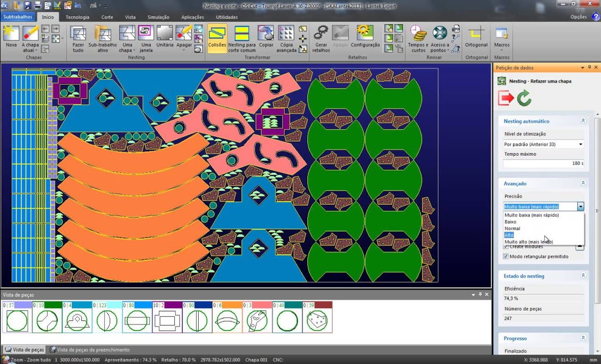Click the red exit arrow icon
This screenshot has width=601, height=364.
tap(505, 98)
